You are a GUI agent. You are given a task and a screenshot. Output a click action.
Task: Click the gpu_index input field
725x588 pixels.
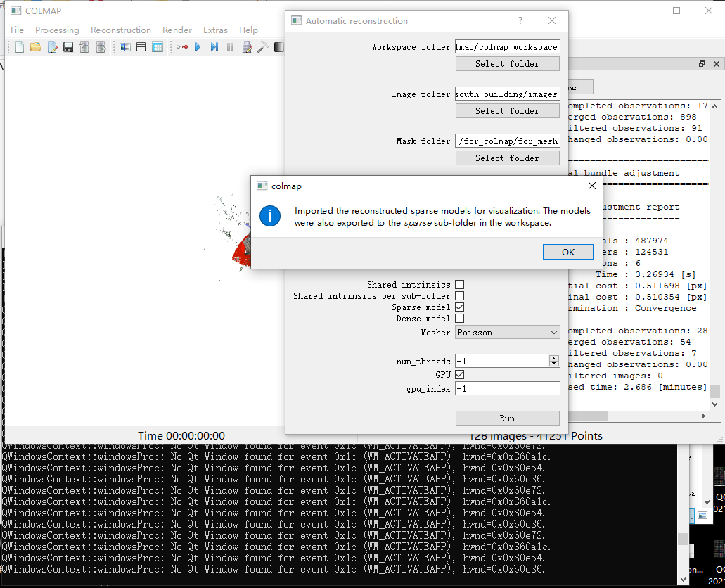tap(507, 389)
